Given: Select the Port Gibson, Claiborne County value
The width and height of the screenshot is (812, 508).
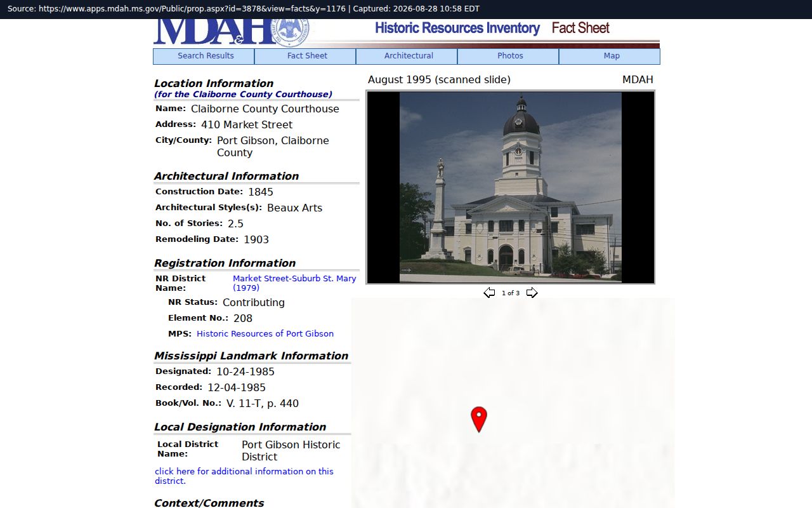Looking at the screenshot, I should pos(273,147).
